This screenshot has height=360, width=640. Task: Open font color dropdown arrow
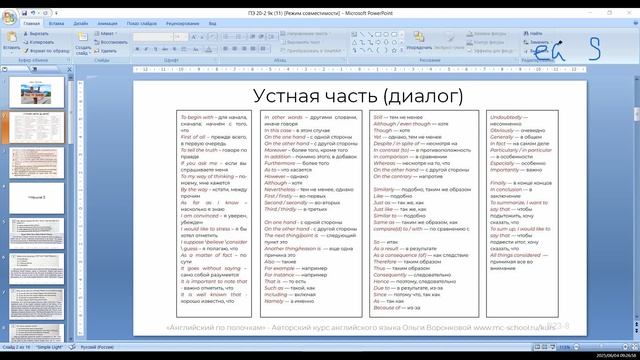[x=215, y=49]
